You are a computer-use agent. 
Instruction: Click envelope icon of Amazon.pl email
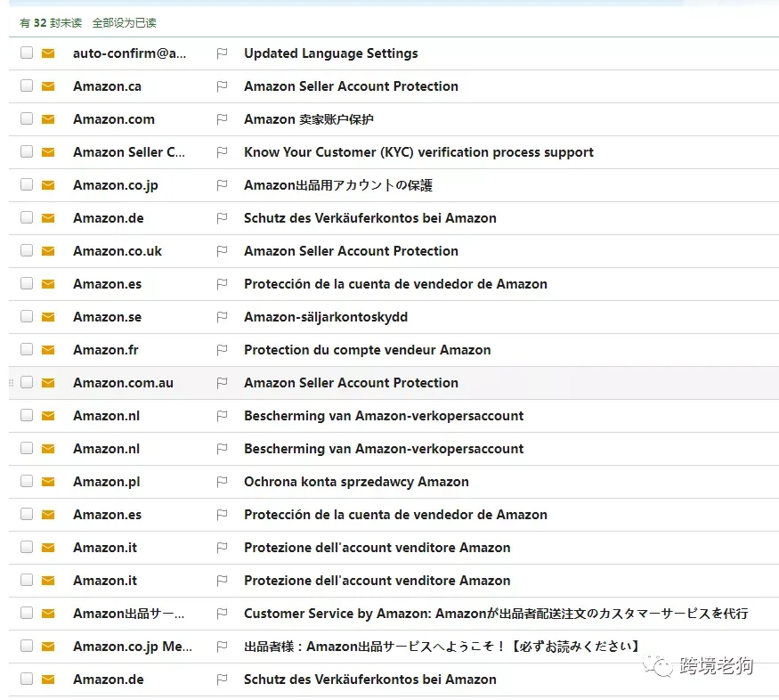[48, 482]
